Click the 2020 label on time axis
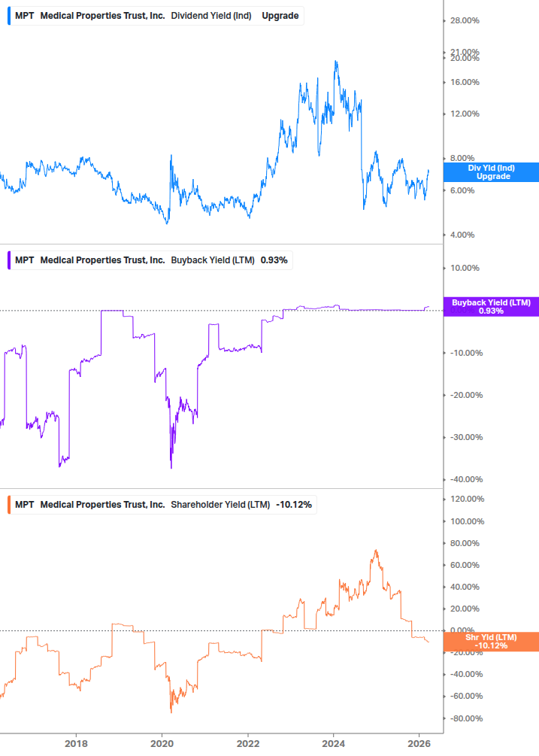The height and width of the screenshot is (756, 539). [x=162, y=743]
